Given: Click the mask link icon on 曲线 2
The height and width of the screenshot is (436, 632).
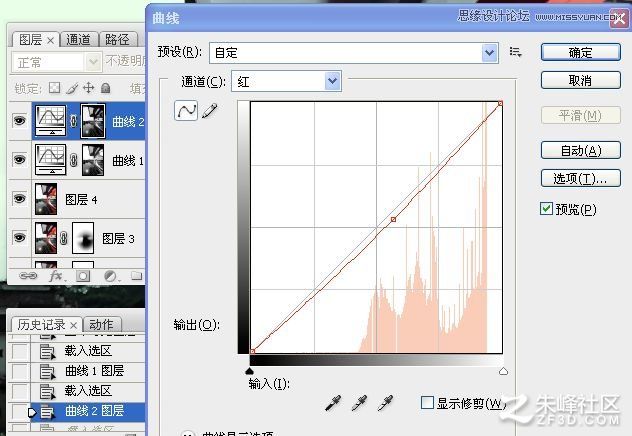Looking at the screenshot, I should click(x=73, y=120).
